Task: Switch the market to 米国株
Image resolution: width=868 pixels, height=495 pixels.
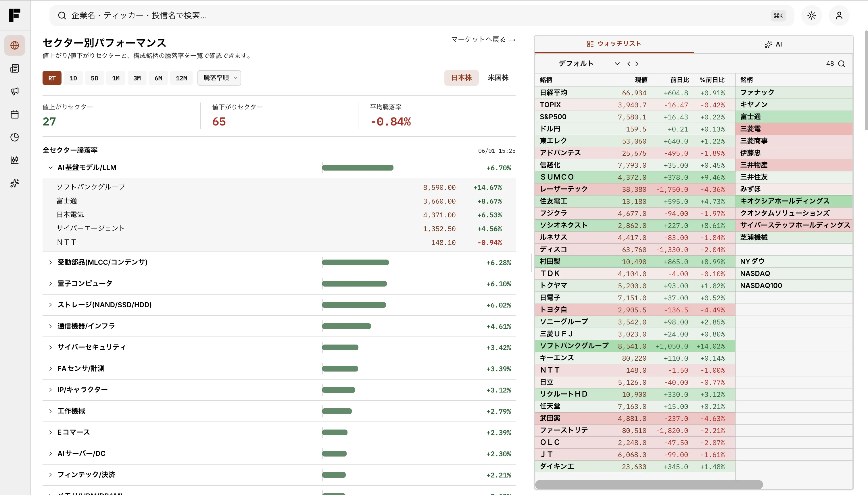Action: point(498,78)
